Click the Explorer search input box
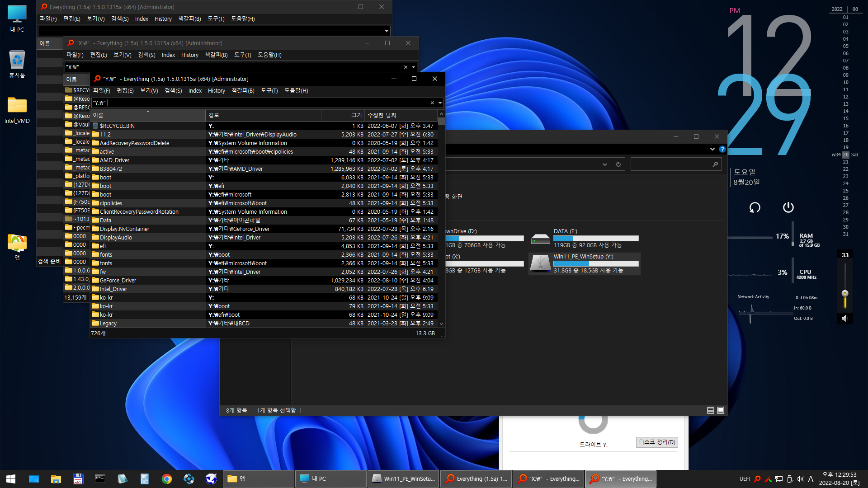 click(671, 164)
